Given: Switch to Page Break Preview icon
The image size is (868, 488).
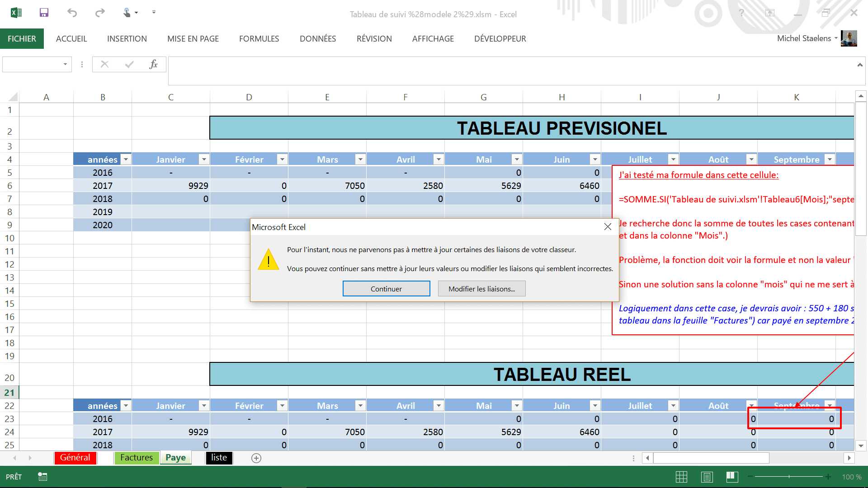Looking at the screenshot, I should coord(732,477).
